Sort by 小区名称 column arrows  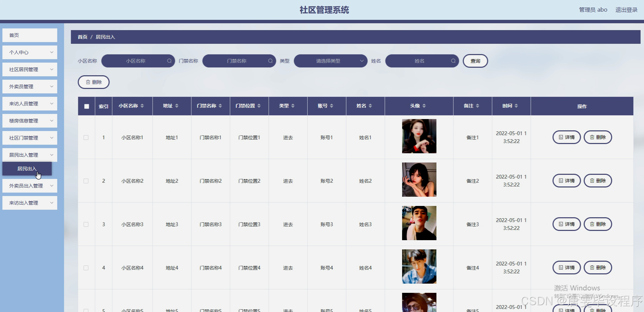142,106
